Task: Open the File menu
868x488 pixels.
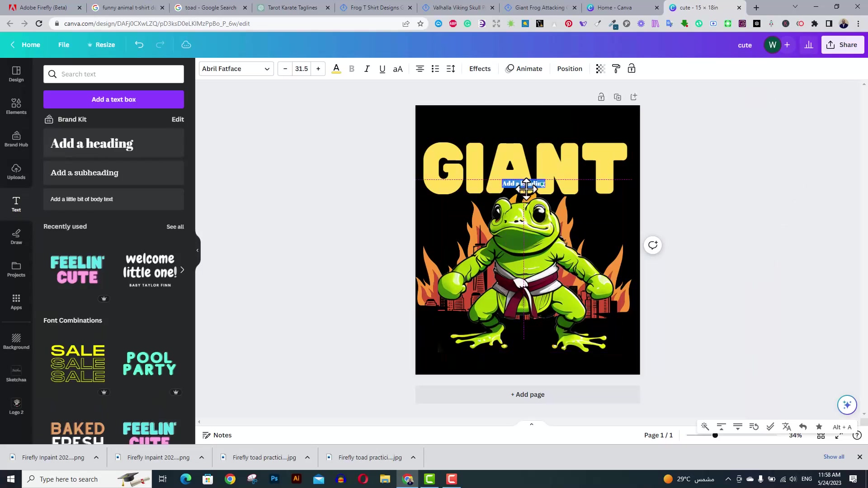Action: click(x=64, y=45)
